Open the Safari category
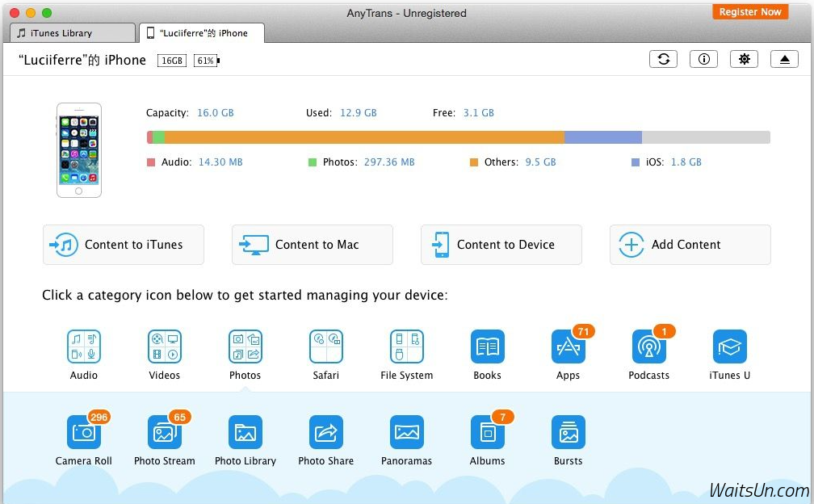The width and height of the screenshot is (814, 504). (326, 346)
